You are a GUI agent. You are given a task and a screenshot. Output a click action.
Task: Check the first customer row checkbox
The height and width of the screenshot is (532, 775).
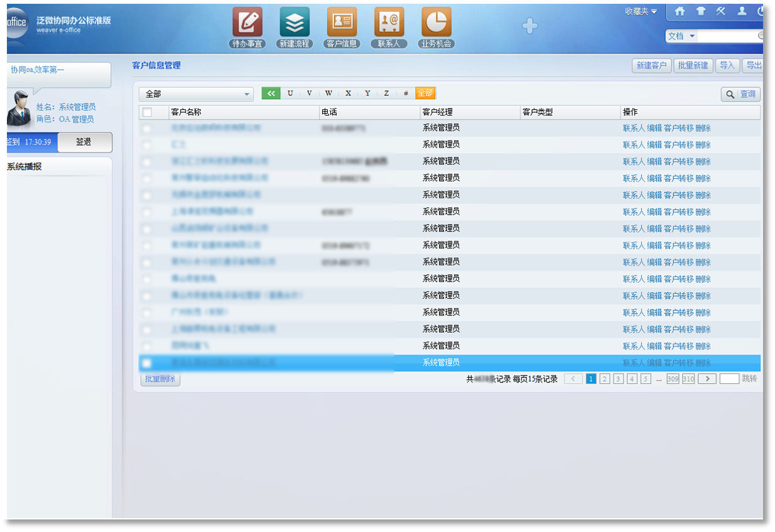(147, 129)
